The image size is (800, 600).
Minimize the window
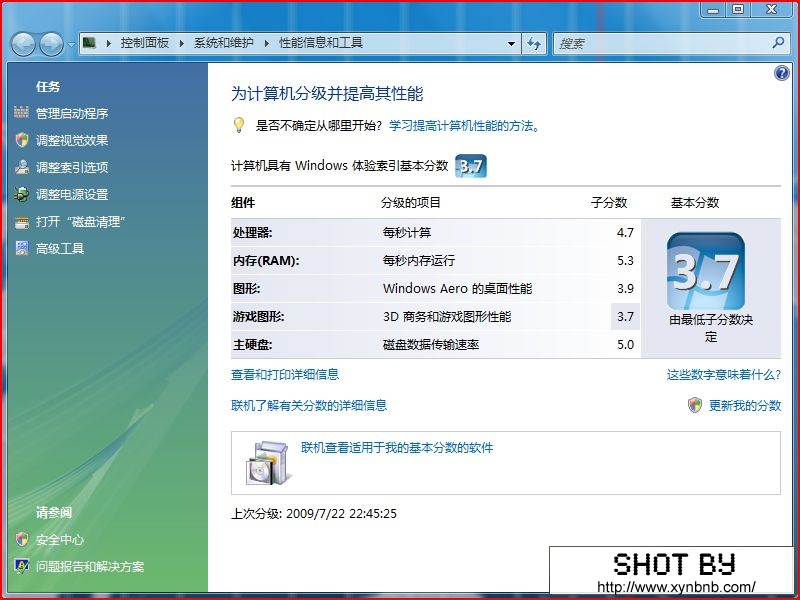[x=713, y=10]
